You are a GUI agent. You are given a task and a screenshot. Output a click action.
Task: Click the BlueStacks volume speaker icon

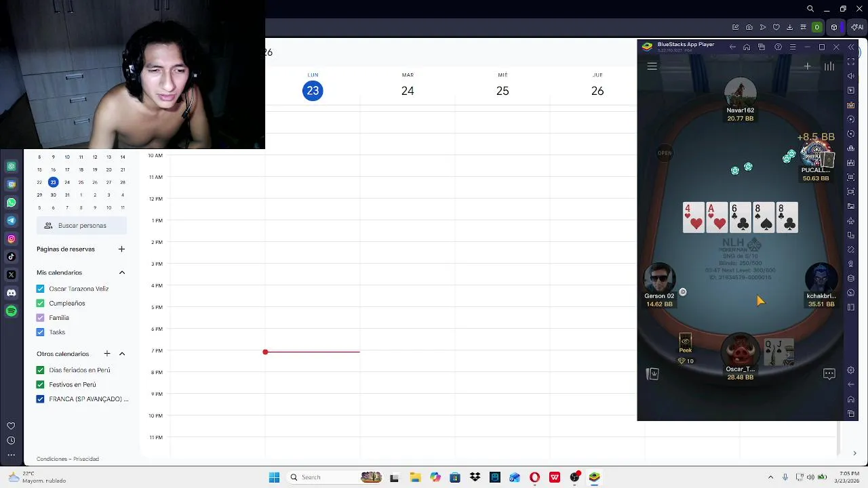[851, 76]
